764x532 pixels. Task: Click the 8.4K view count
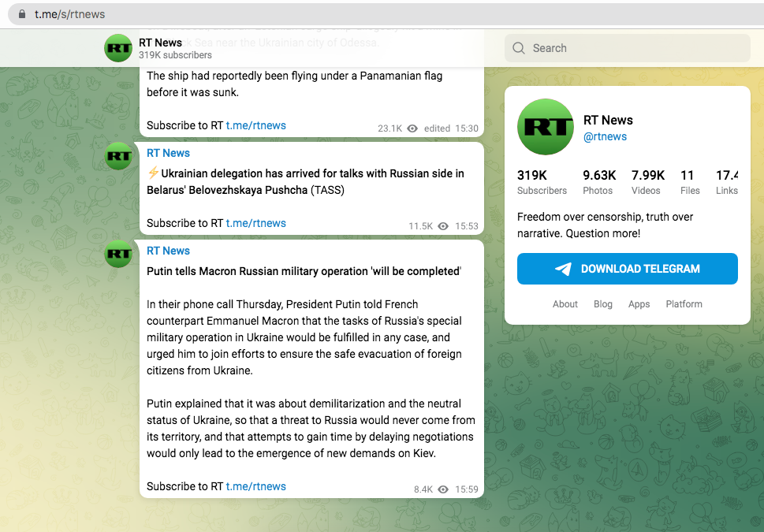click(x=423, y=489)
